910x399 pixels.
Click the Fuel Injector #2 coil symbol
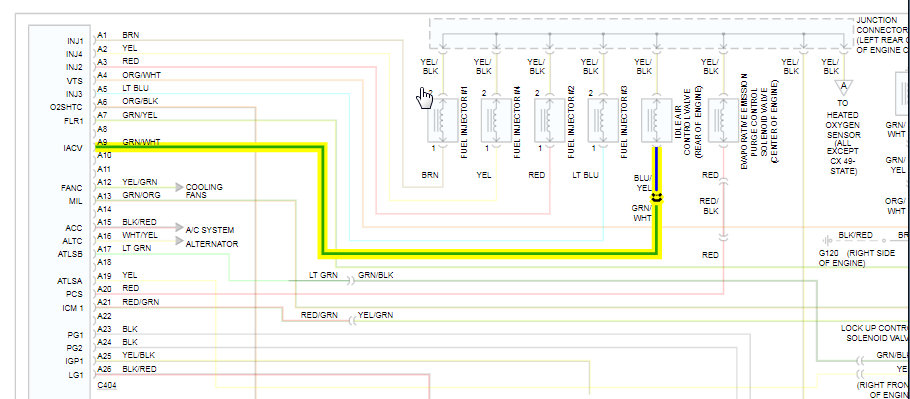[x=550, y=121]
